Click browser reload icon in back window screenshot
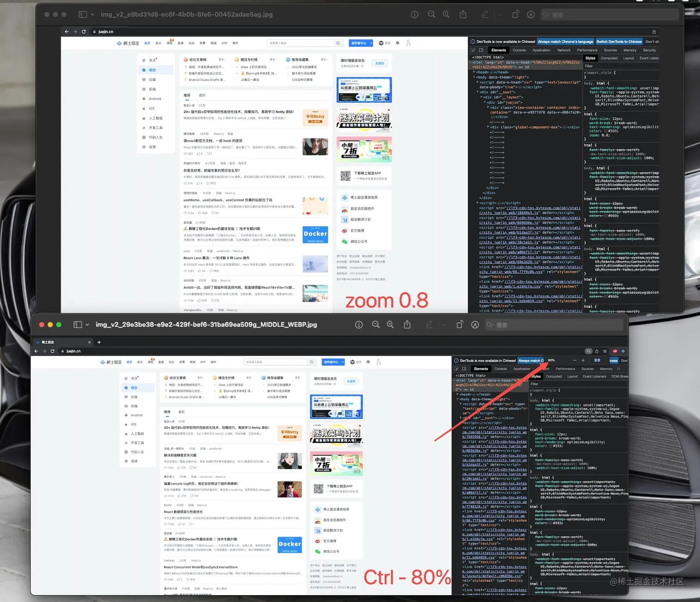700x602 pixels. [84, 31]
